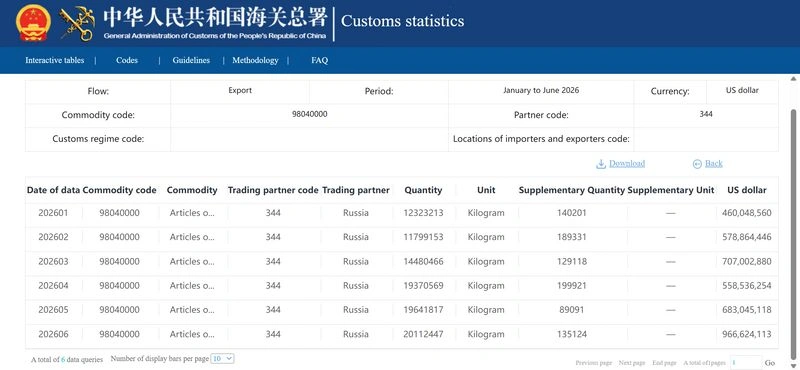Click supplementary quantity 189331
Screen dimensions: 800x370
571,237
